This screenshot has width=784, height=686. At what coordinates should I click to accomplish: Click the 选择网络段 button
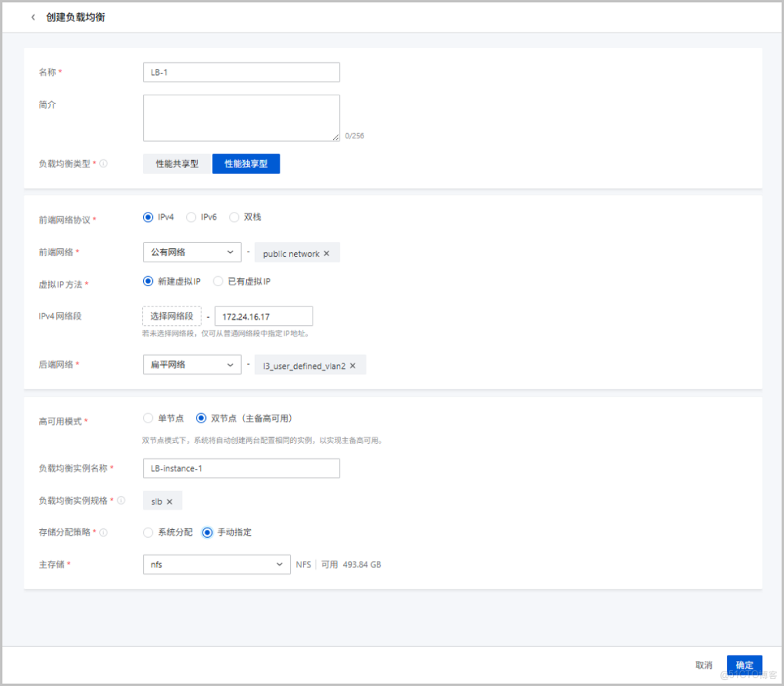click(x=171, y=316)
